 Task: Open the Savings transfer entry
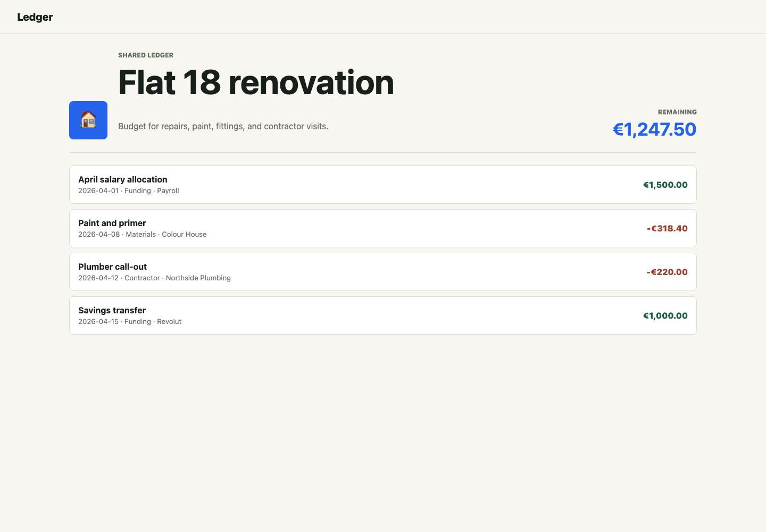click(112, 310)
